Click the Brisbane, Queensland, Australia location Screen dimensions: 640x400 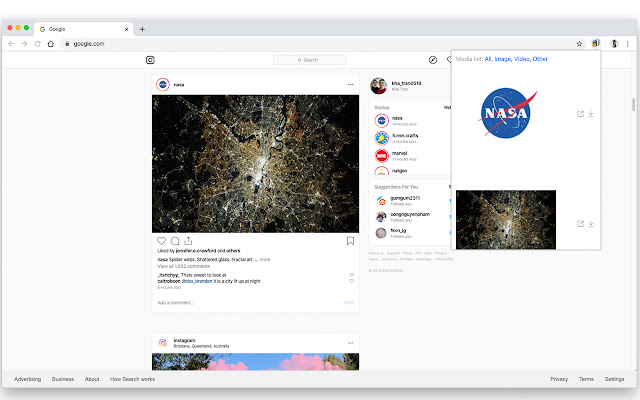[201, 346]
